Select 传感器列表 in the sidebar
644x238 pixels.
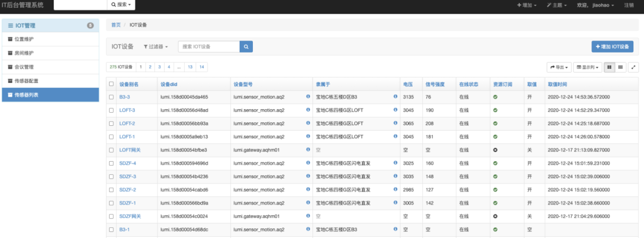coord(50,95)
